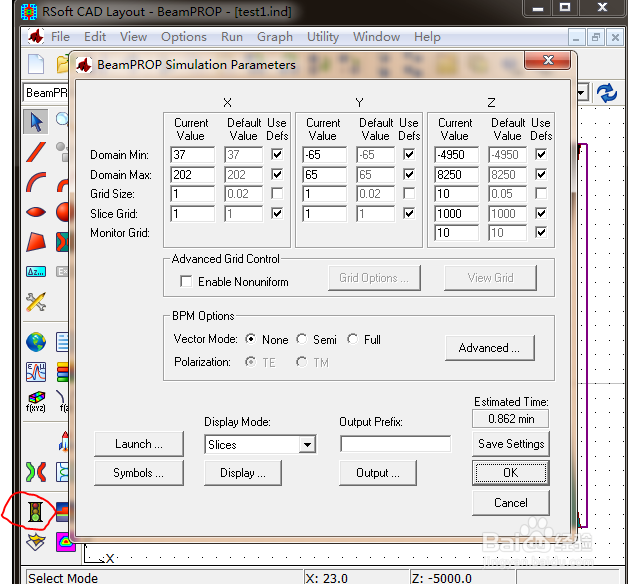Image resolution: width=628 pixels, height=584 pixels.
Task: Click the new file blank page icon
Action: [x=36, y=64]
